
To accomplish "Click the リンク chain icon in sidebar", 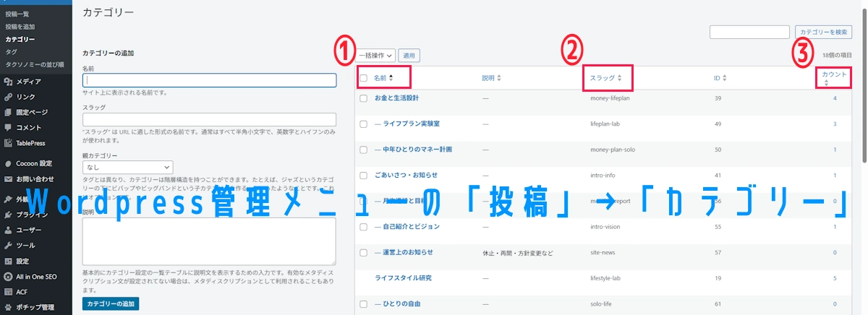I will click(8, 97).
